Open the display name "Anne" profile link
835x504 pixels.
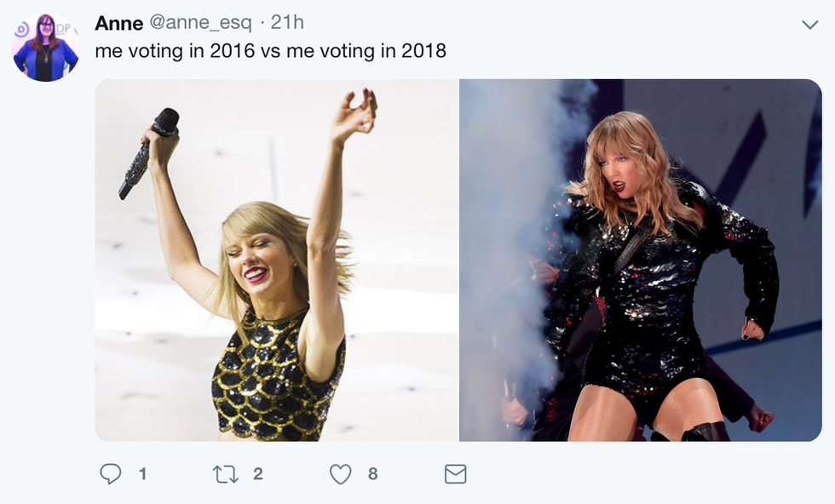(119, 22)
